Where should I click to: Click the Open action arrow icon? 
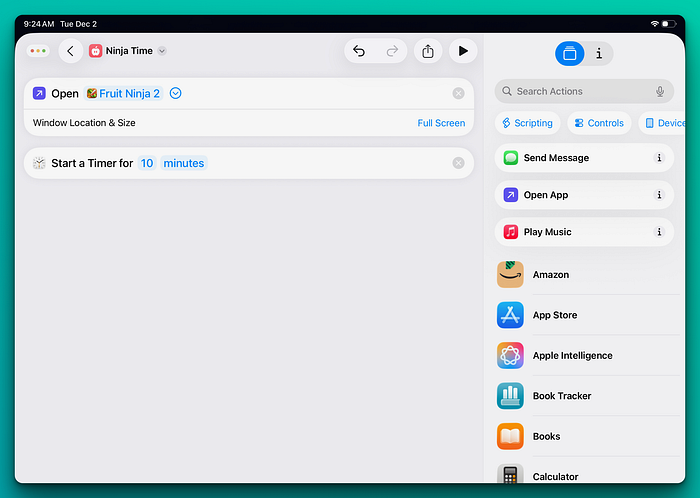[39, 93]
